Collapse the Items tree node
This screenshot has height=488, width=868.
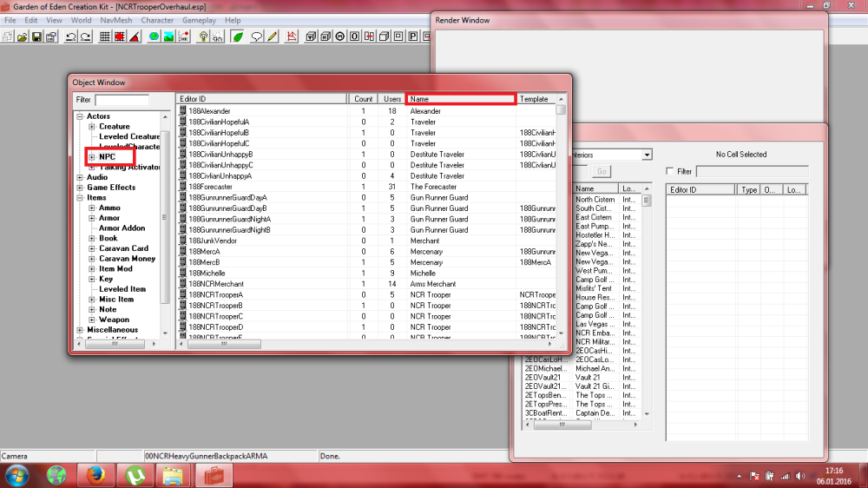(x=80, y=198)
